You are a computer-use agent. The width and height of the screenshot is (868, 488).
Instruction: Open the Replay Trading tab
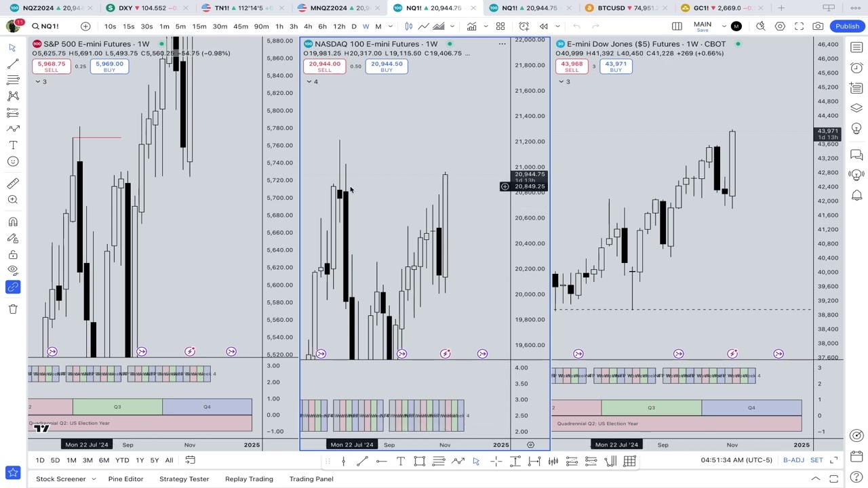249,479
